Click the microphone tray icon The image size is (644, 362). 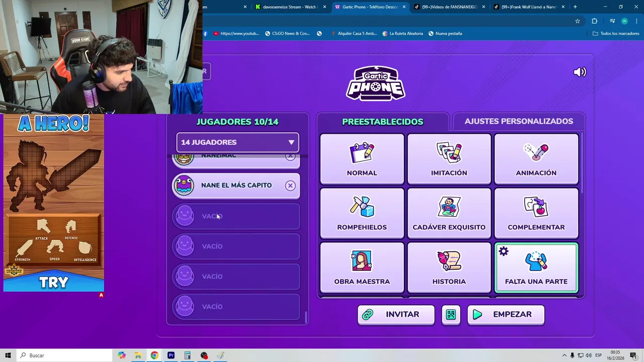click(x=572, y=355)
